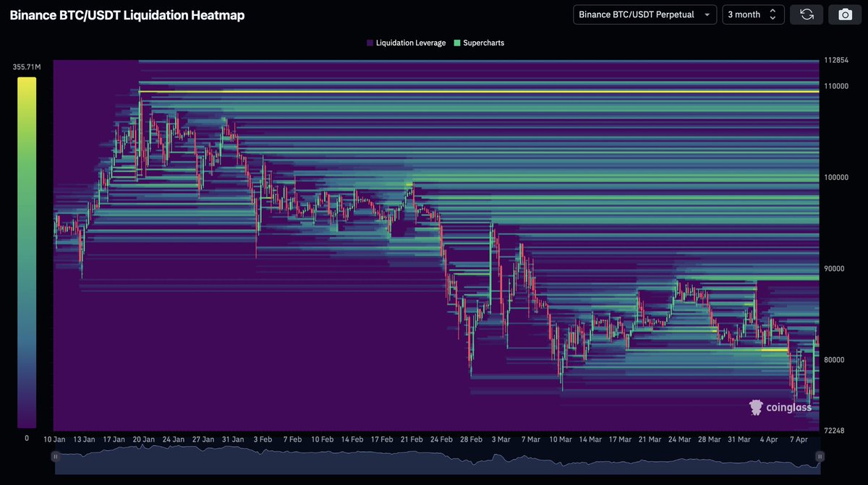Click the 3 Feb date label
This screenshot has height=485, width=868.
click(x=263, y=439)
